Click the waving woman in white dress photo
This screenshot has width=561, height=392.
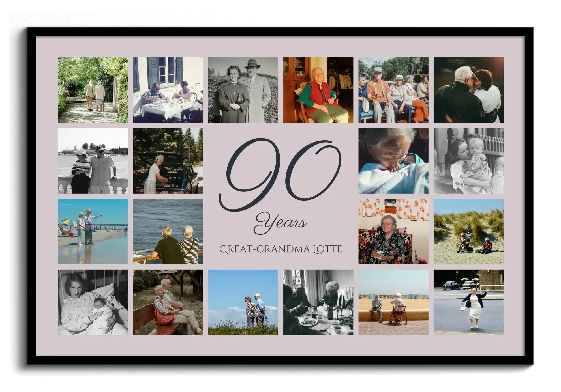click(468, 302)
